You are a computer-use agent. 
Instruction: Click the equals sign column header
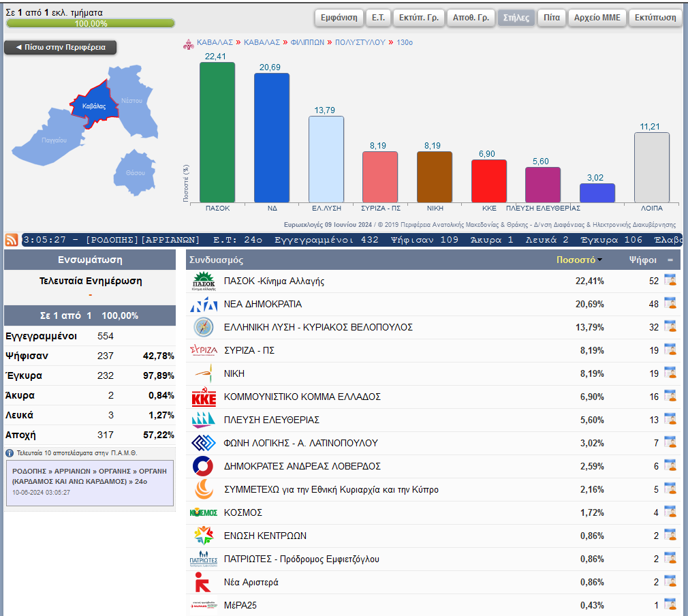[x=670, y=260]
